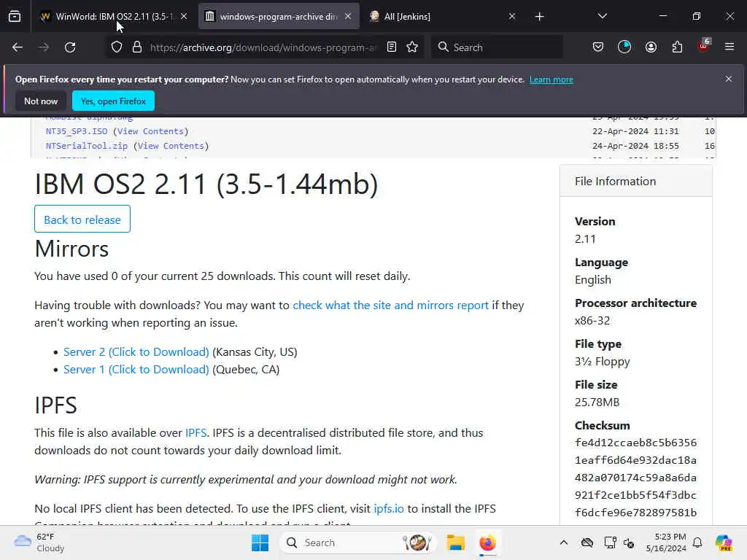747x560 pixels.
Task: Toggle reader view icon
Action: pos(392,47)
